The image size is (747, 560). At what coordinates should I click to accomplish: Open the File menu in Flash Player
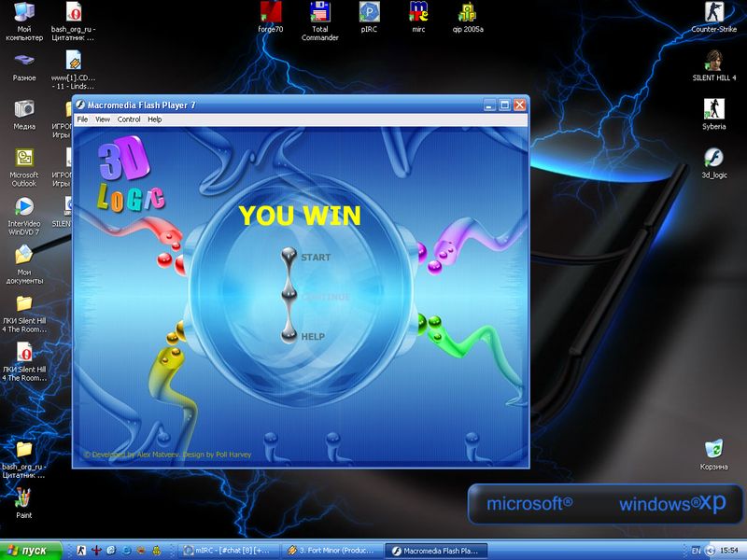(x=82, y=119)
